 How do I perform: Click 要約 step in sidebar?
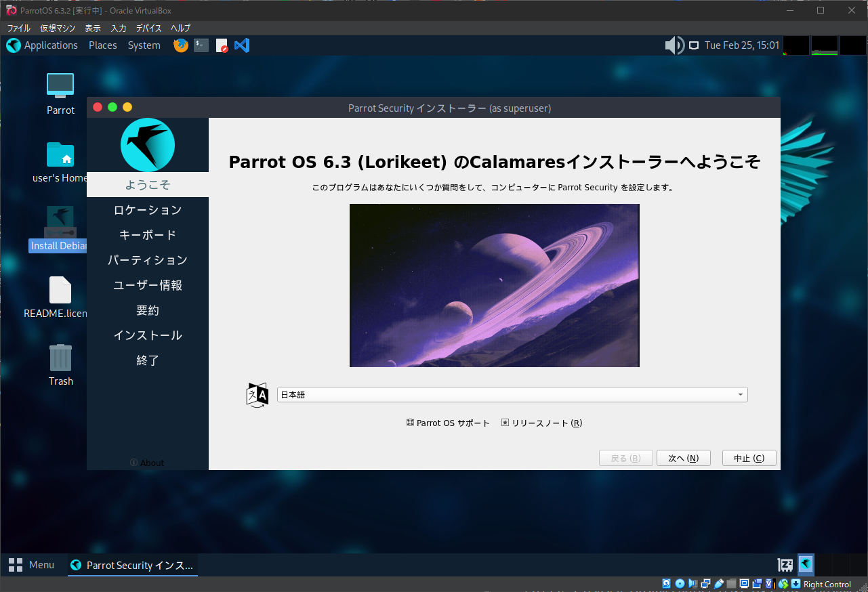tap(148, 310)
